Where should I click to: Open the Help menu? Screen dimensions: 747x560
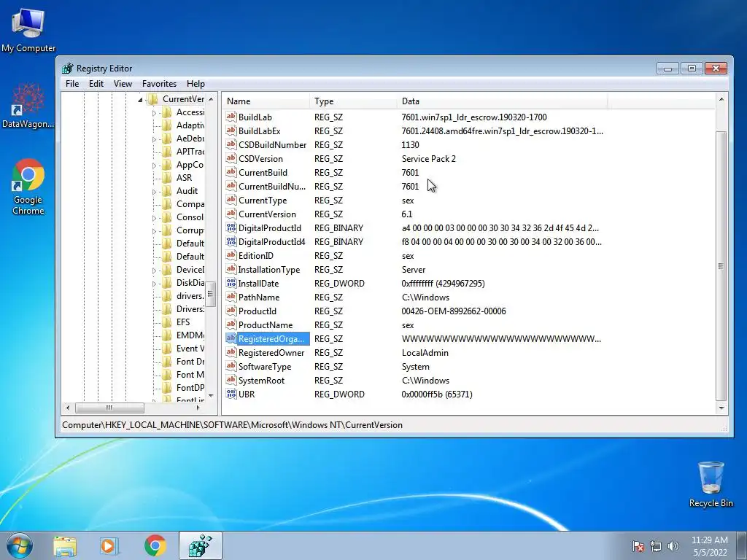pos(196,84)
